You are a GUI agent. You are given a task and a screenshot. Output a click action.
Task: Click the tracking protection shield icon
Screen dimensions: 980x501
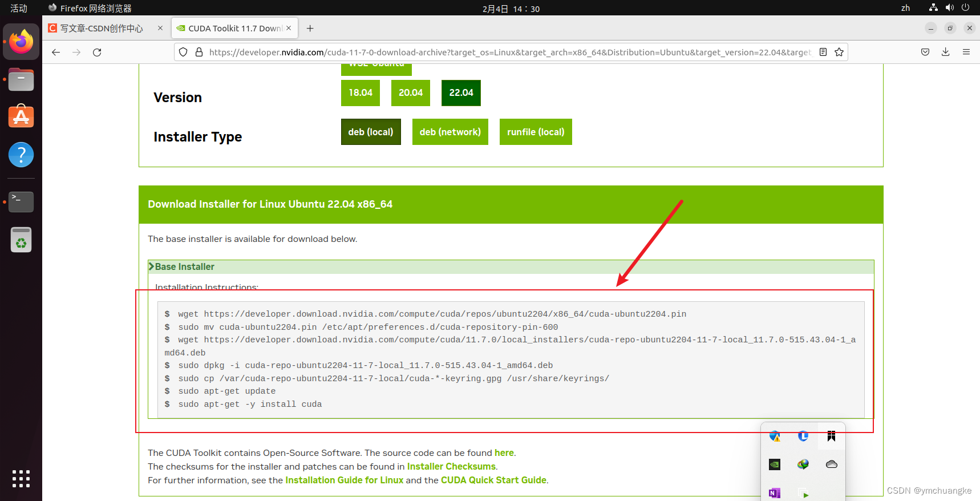183,52
